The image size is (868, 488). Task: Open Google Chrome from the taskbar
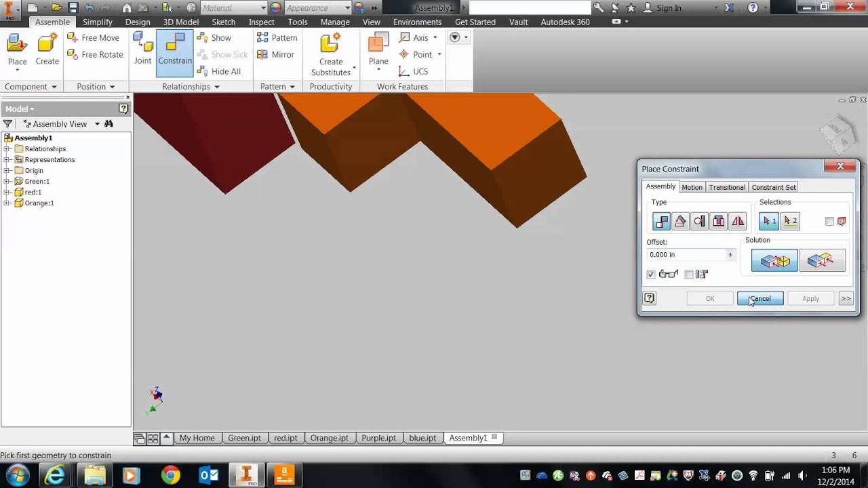tap(170, 475)
